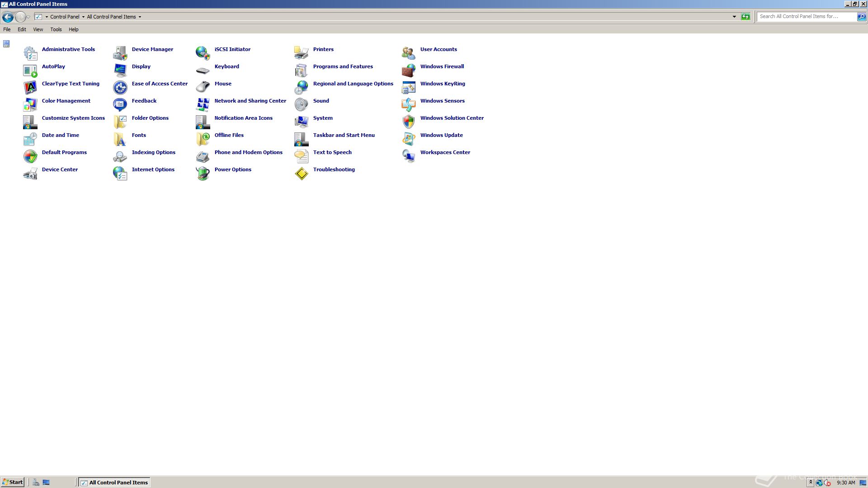Click the Feedback speech bubble icon
Image resolution: width=868 pixels, height=488 pixels.
point(120,104)
